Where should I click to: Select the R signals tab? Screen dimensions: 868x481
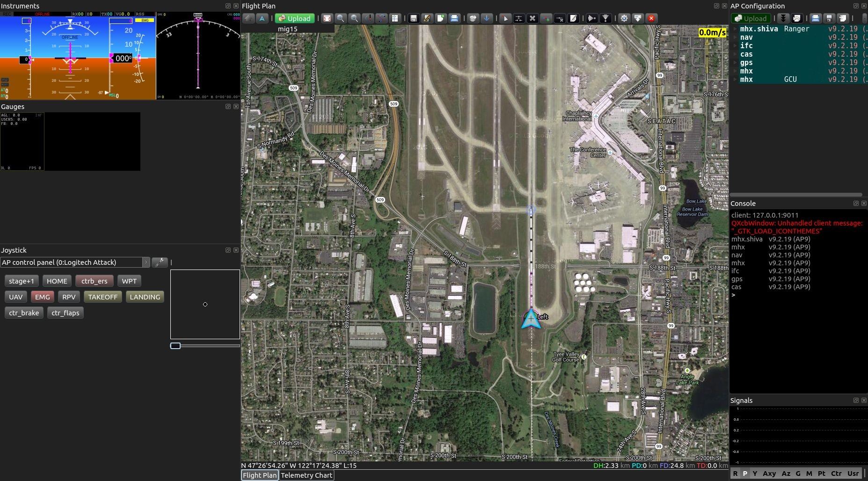pyautogui.click(x=735, y=474)
